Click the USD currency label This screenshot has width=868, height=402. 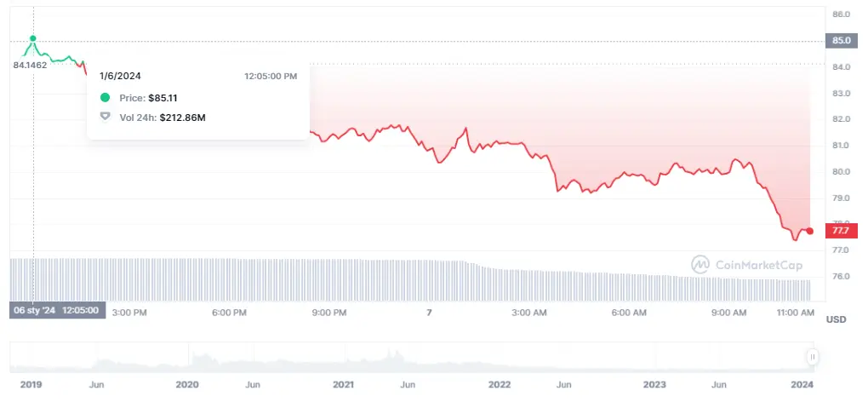tap(837, 319)
